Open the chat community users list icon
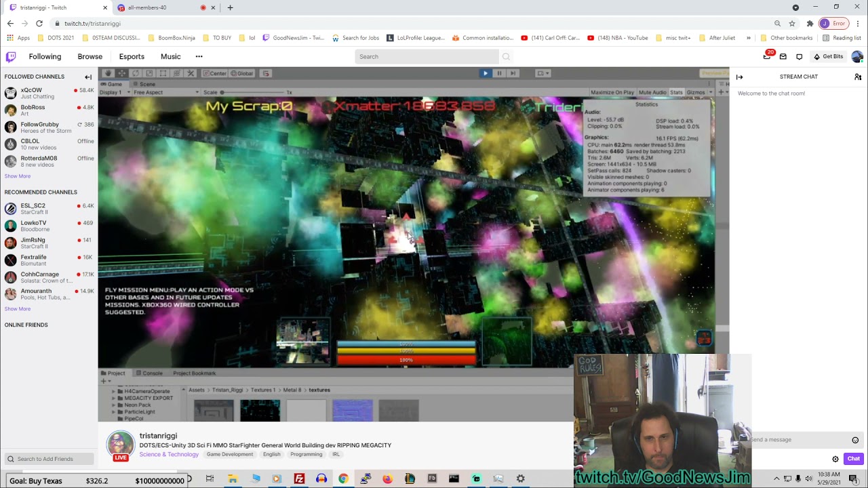868x488 pixels. pos(858,77)
